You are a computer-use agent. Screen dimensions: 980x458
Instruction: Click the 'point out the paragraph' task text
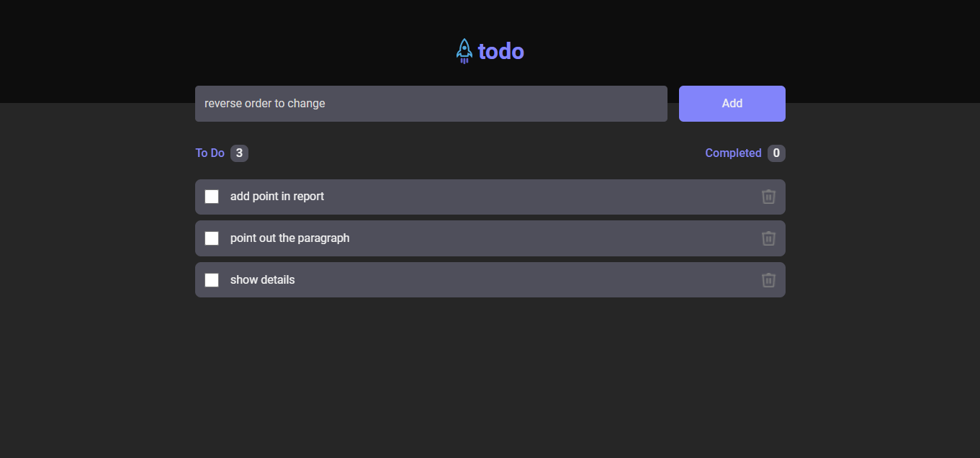[x=289, y=238]
